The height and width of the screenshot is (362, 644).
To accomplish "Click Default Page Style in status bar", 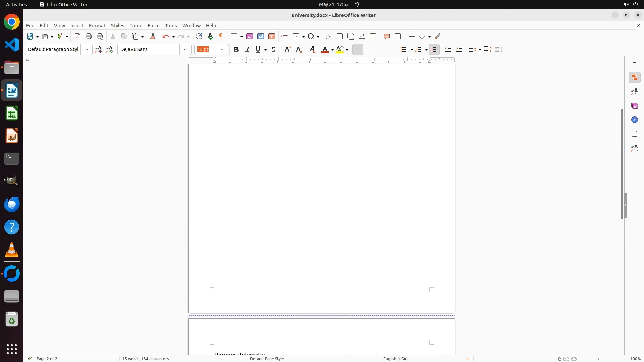I will 267,359.
